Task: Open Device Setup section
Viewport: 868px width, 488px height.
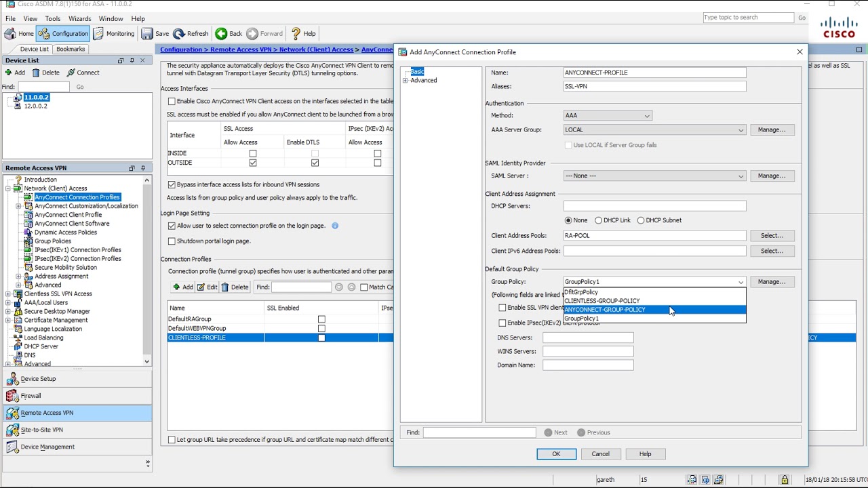Action: pos(77,379)
